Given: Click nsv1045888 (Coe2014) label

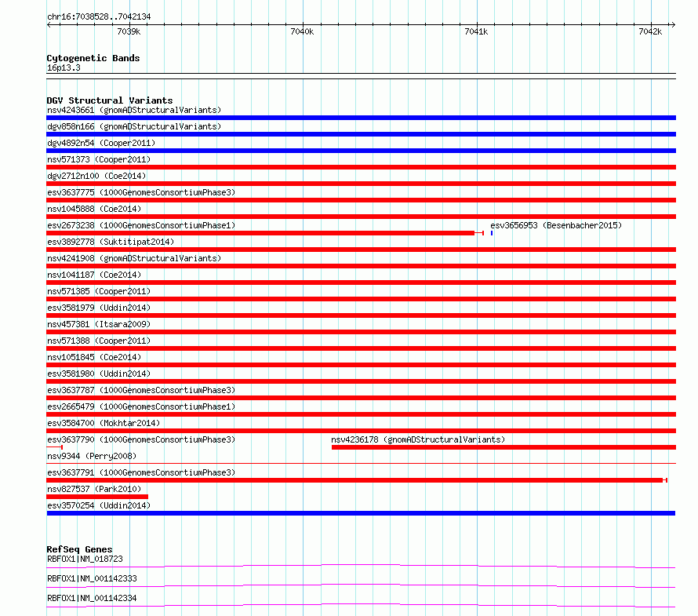Looking at the screenshot, I should (x=94, y=209).
